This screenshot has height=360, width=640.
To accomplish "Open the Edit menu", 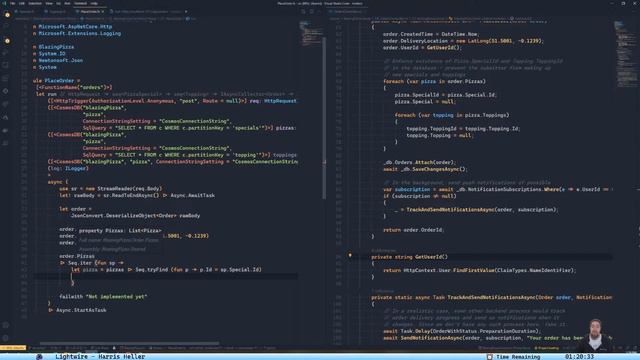I will pyautogui.click(x=22, y=3).
